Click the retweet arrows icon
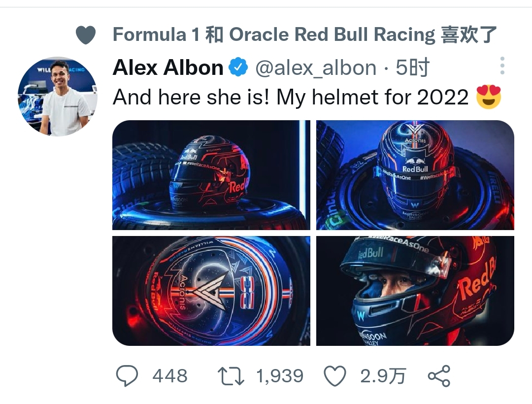This screenshot has height=404, width=532. coord(231,376)
